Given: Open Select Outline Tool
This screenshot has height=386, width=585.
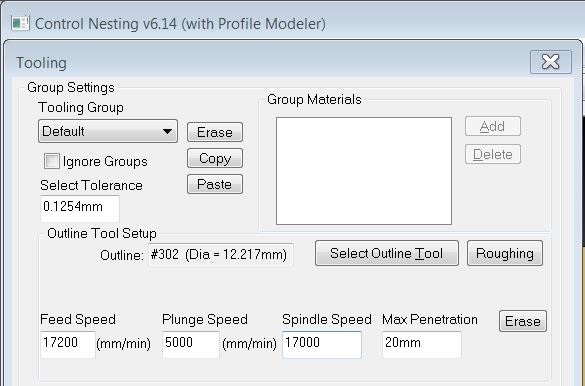Looking at the screenshot, I should tap(387, 253).
